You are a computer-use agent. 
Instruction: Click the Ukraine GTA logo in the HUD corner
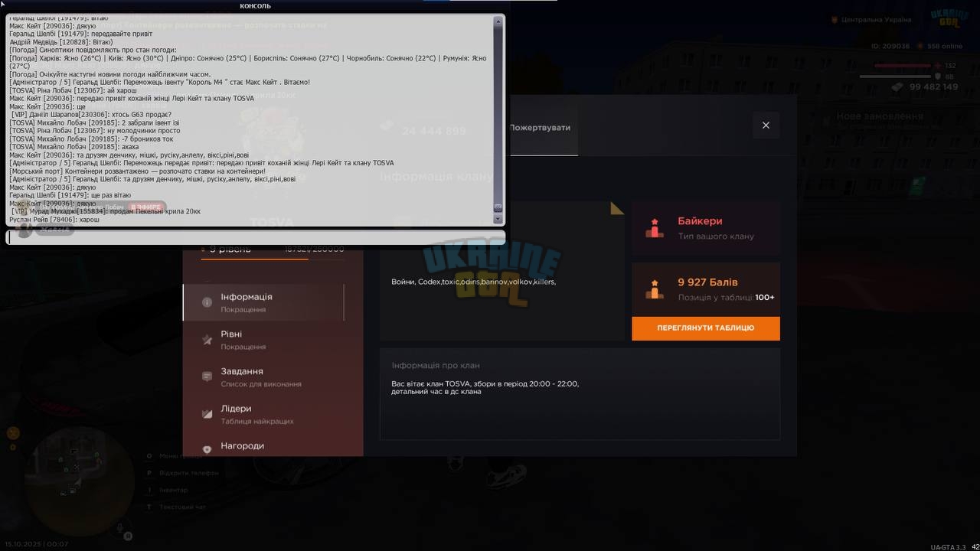(x=949, y=18)
